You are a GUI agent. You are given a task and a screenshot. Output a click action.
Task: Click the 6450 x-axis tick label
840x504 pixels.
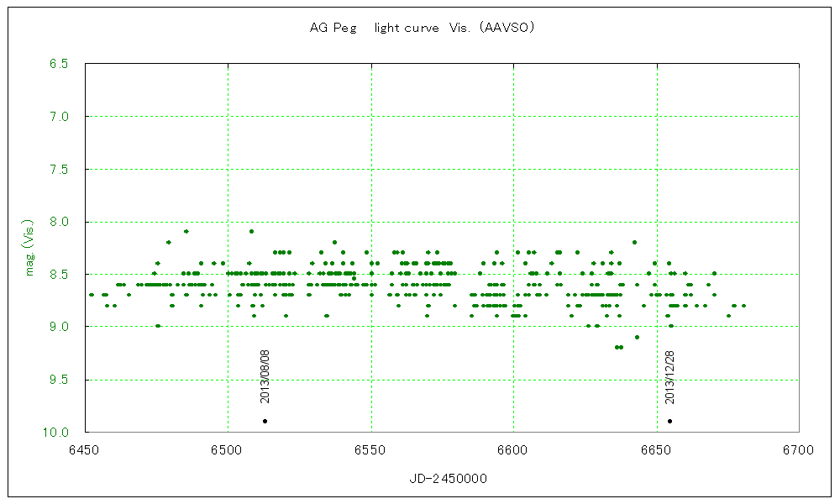point(85,450)
